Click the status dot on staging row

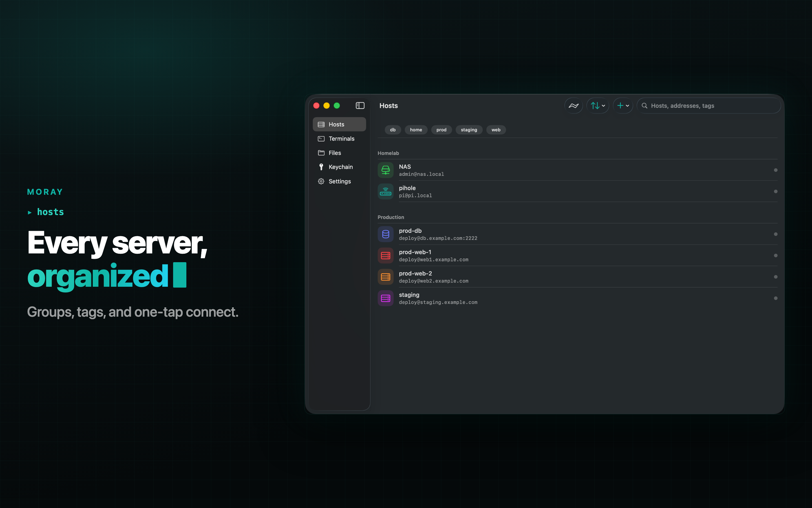pos(775,298)
